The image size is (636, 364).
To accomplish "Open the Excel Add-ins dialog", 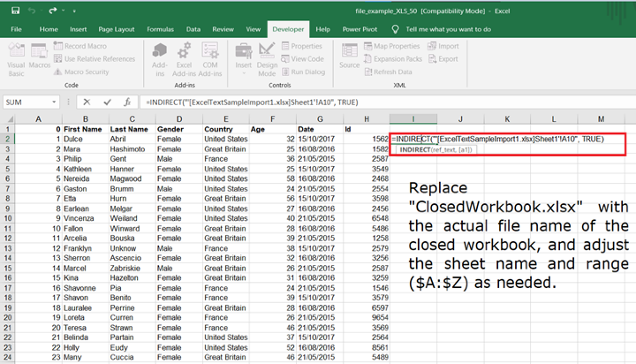I will coord(185,55).
